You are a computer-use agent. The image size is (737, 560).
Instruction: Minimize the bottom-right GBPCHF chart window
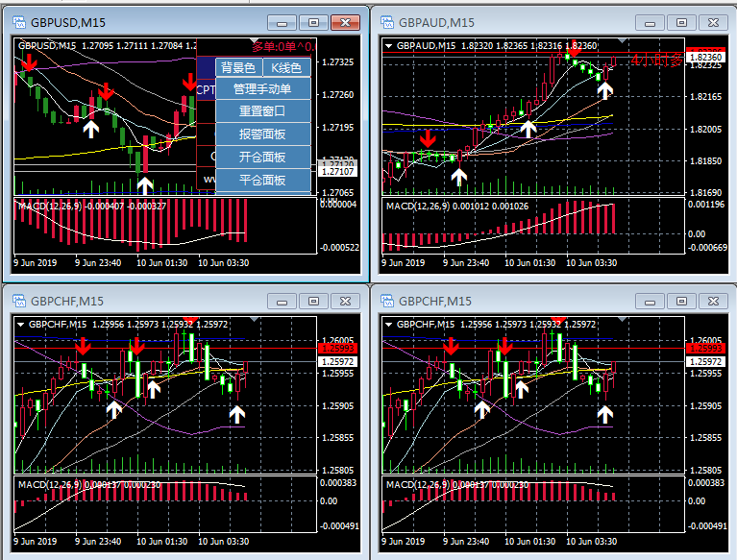pos(651,302)
